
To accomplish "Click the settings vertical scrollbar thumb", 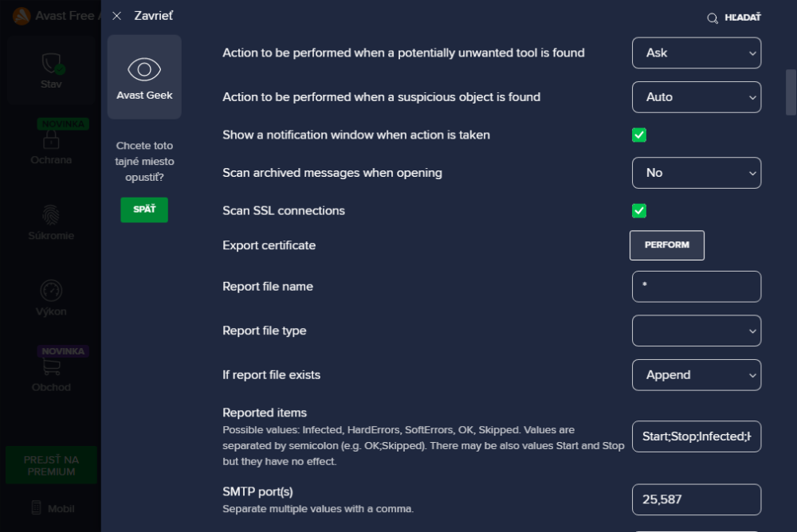I will coord(791,92).
